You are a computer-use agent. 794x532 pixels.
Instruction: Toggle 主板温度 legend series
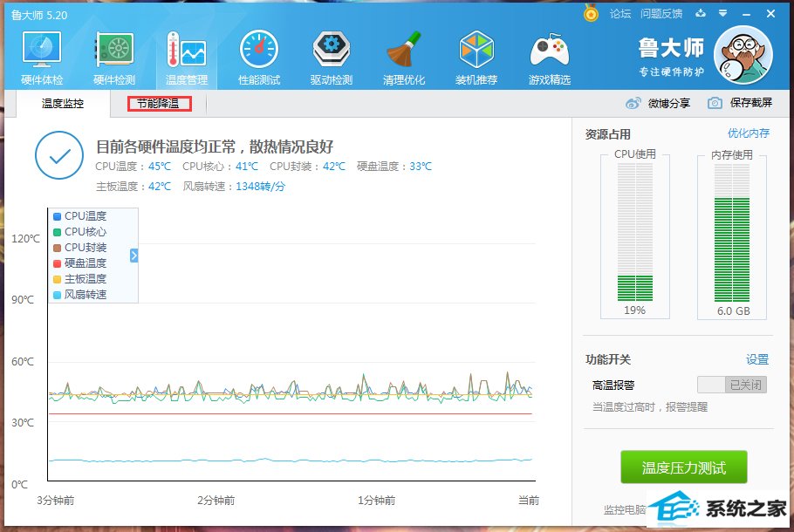pyautogui.click(x=79, y=279)
